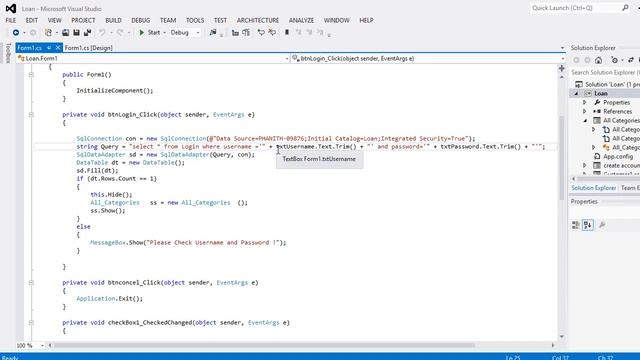
Task: Click Sync with Active Document icon
Action: [631, 60]
